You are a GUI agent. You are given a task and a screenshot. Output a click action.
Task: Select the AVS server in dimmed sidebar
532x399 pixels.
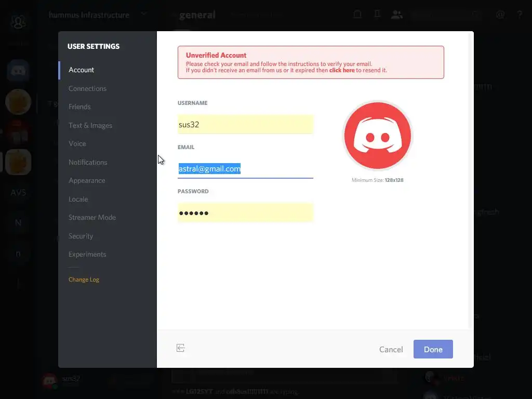18,193
